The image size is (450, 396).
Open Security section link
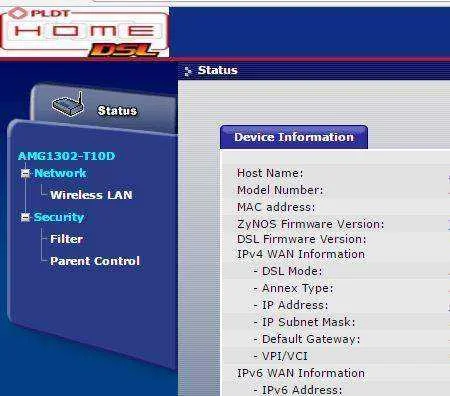(x=59, y=217)
